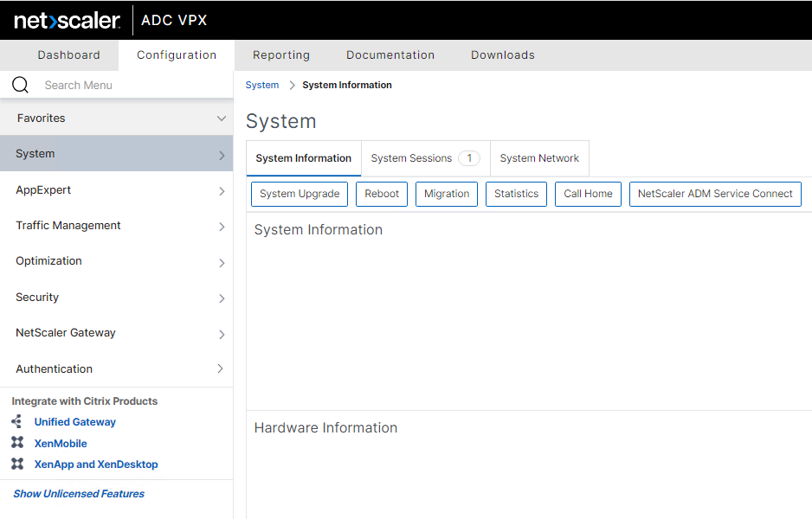The width and height of the screenshot is (812, 519).
Task: Expand the Traffic Management arrow
Action: (x=222, y=227)
